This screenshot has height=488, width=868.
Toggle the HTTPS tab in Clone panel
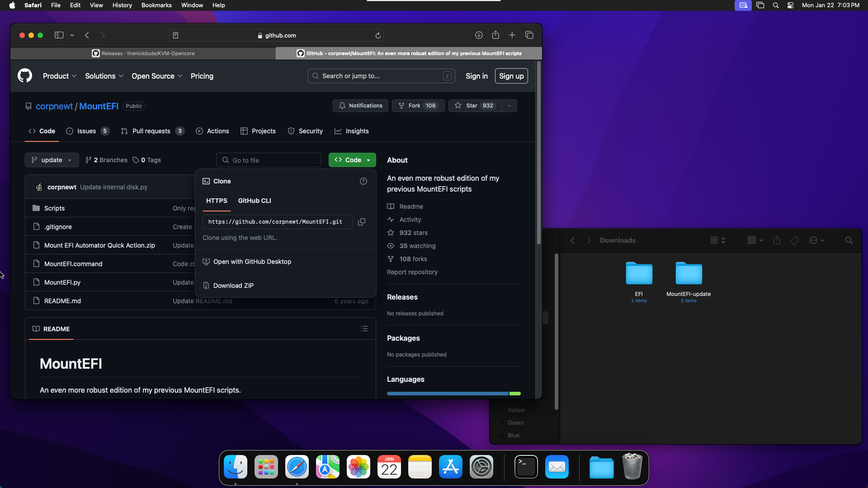[216, 200]
